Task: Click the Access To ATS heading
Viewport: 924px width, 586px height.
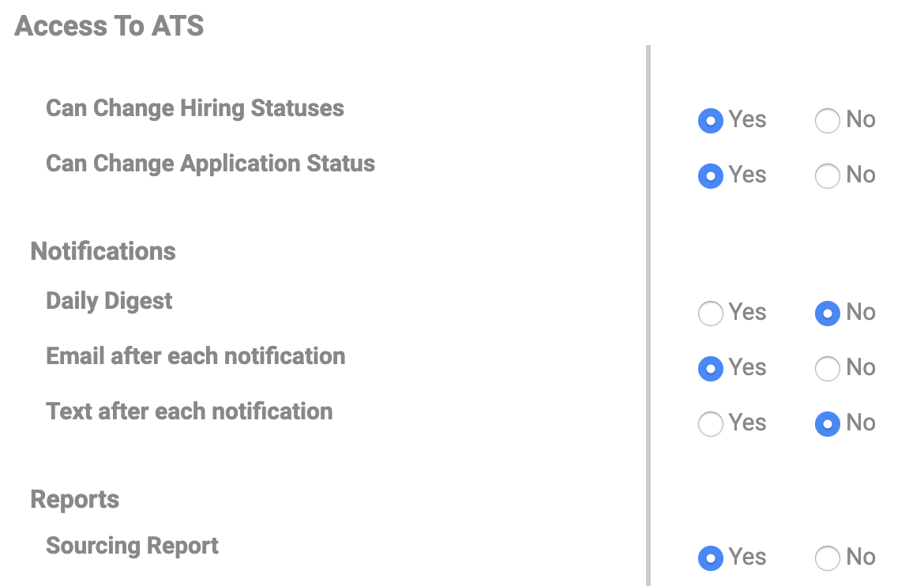Action: click(109, 26)
